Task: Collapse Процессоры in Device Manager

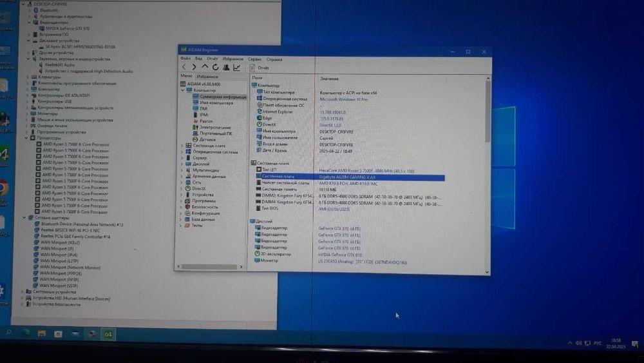Action: pos(26,138)
